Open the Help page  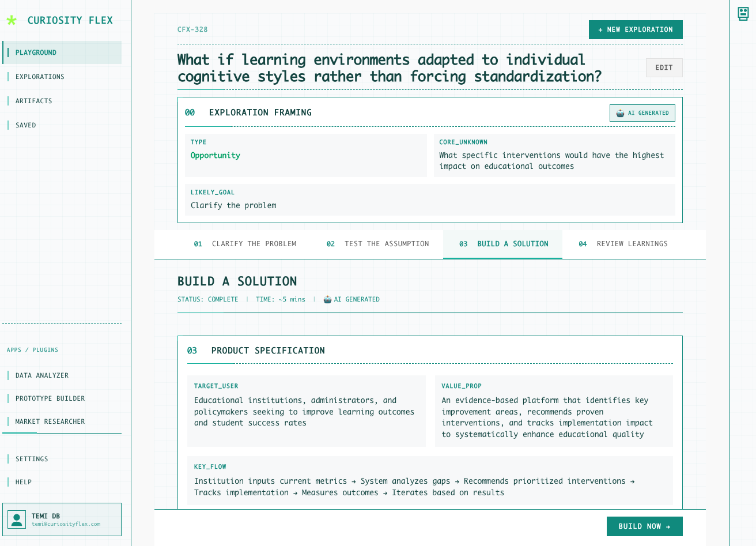pos(23,482)
